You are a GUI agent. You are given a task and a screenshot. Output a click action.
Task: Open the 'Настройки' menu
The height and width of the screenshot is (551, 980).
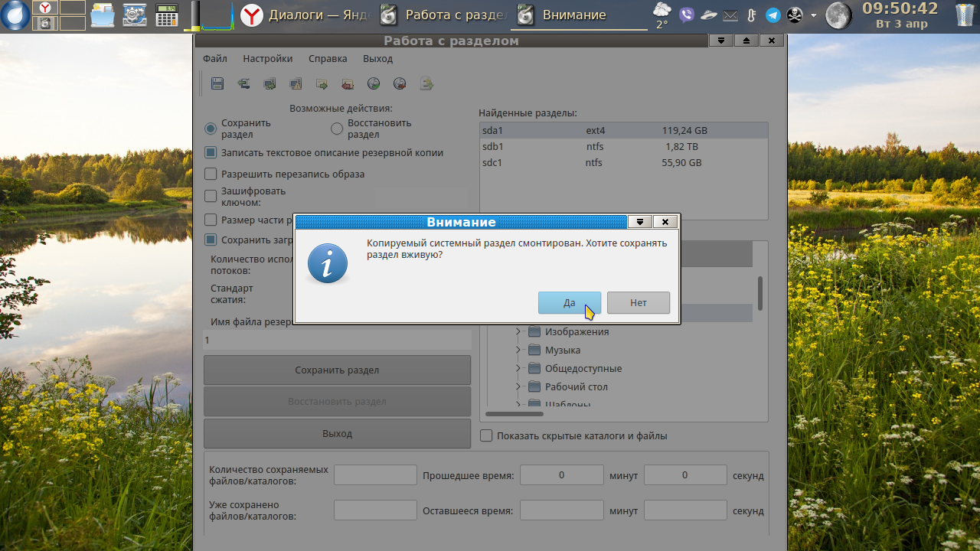pos(267,58)
